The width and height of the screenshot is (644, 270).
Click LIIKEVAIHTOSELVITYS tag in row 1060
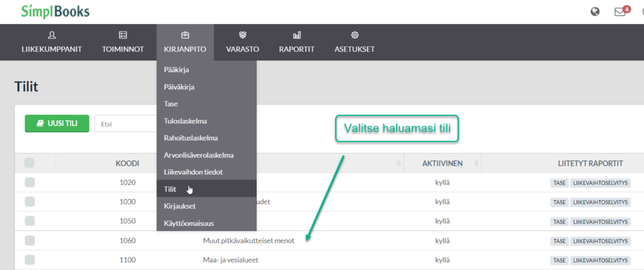pos(600,241)
